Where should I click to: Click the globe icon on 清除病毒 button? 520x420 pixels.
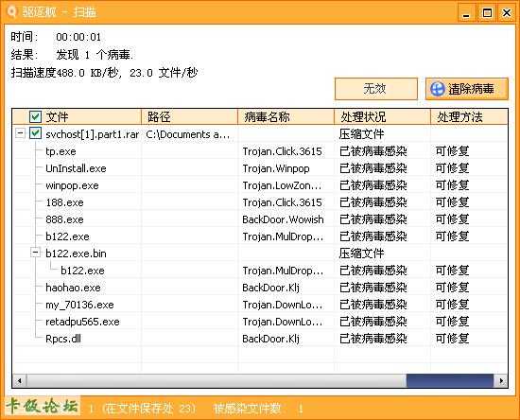tap(438, 89)
